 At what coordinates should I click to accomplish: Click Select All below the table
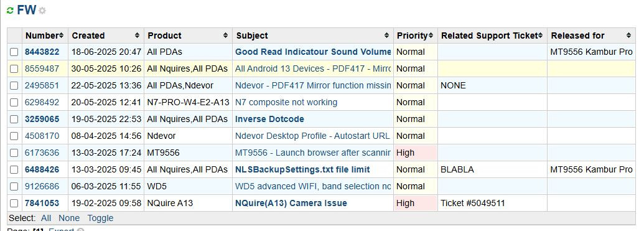click(x=46, y=219)
